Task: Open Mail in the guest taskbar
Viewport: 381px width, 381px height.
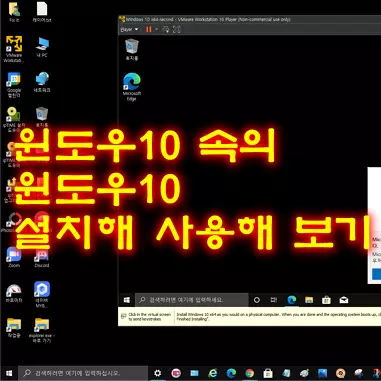Action: pos(344,300)
